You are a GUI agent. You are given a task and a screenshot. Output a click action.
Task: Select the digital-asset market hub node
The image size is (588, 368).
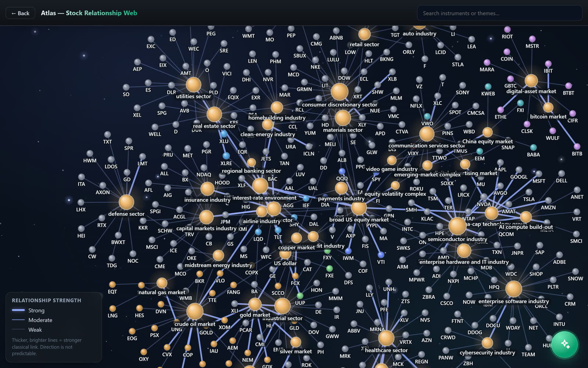tap(531, 80)
